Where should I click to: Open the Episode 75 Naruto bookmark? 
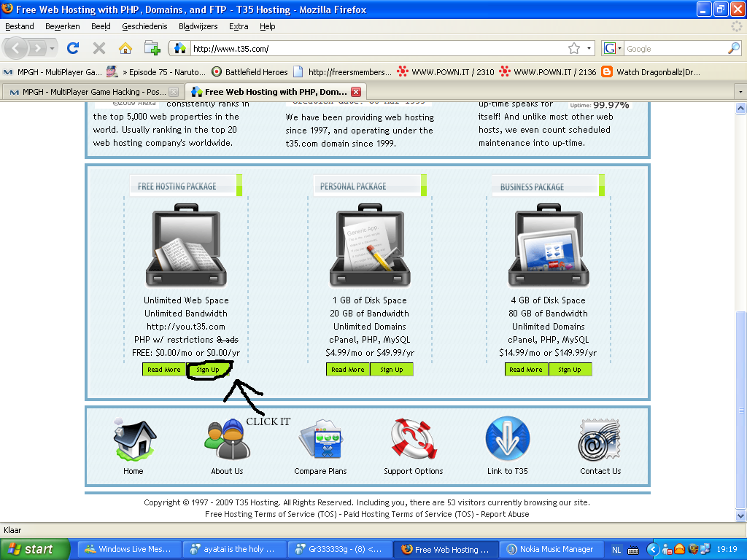156,72
